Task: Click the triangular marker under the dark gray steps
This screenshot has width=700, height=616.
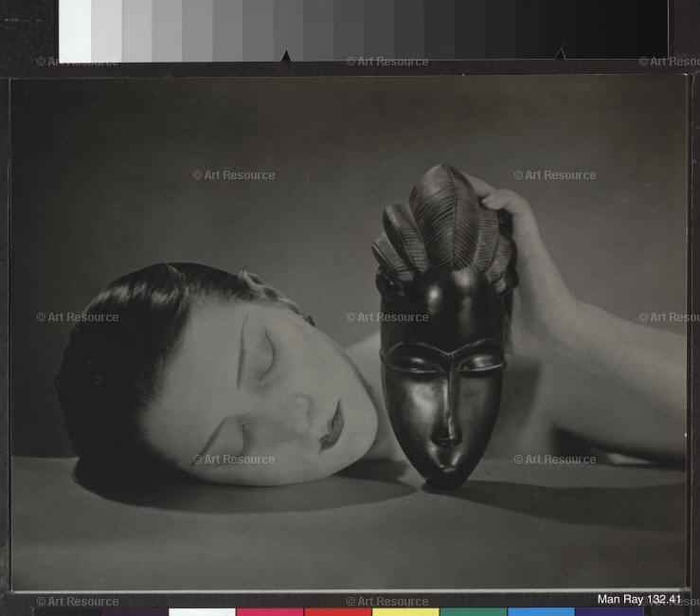Action: pyautogui.click(x=560, y=54)
